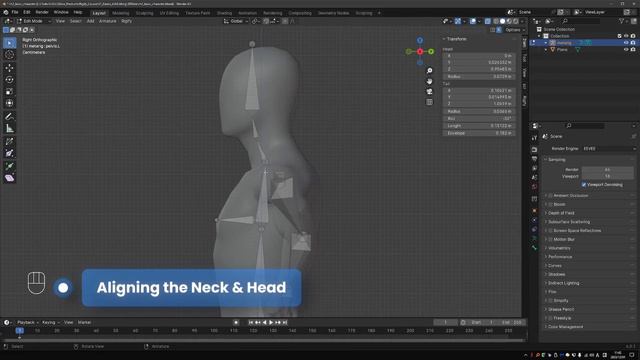The height and width of the screenshot is (360, 640).
Task: Click the green Y axis on navigation gizmo
Action: [431, 51]
